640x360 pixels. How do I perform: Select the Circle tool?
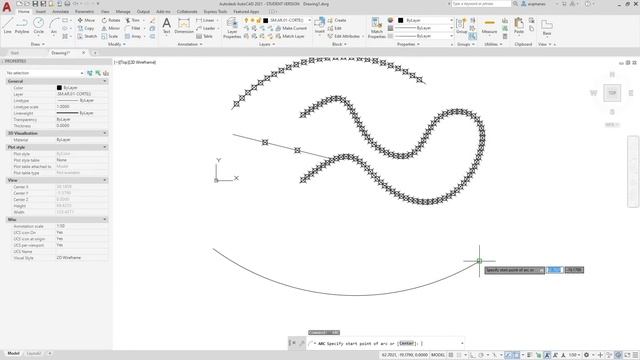point(38,25)
